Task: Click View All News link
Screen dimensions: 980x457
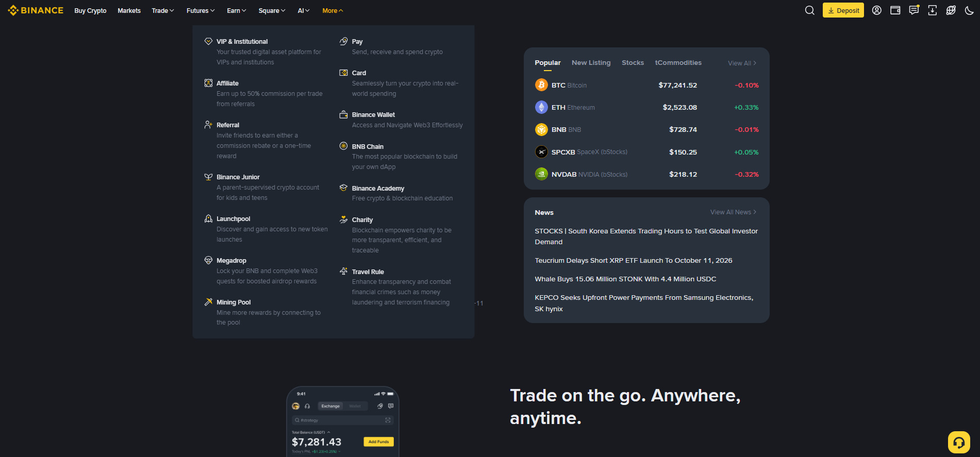Action: click(x=734, y=212)
